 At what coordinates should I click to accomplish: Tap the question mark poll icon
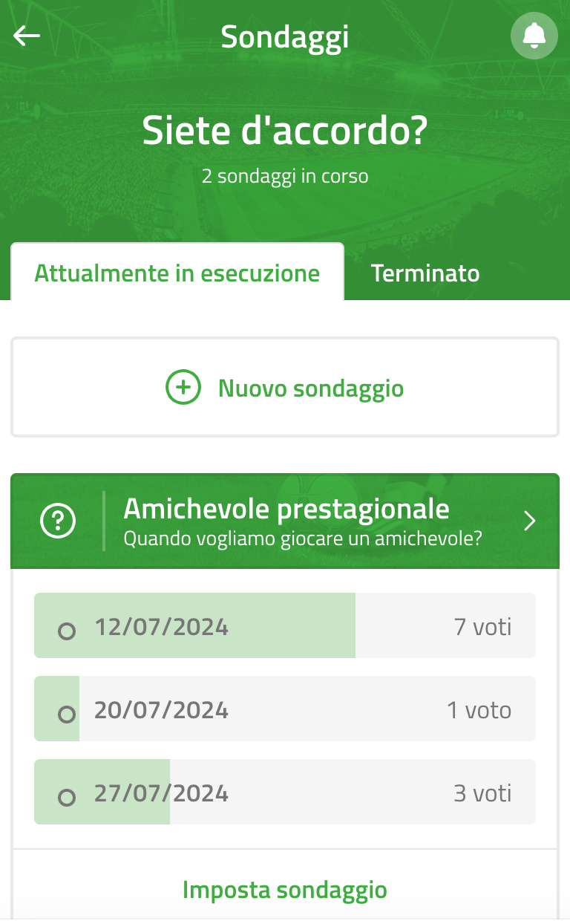(58, 521)
